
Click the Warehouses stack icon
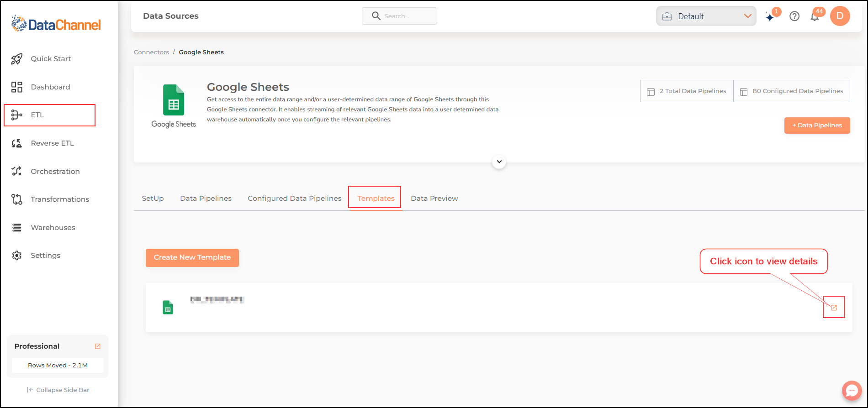[x=17, y=227]
